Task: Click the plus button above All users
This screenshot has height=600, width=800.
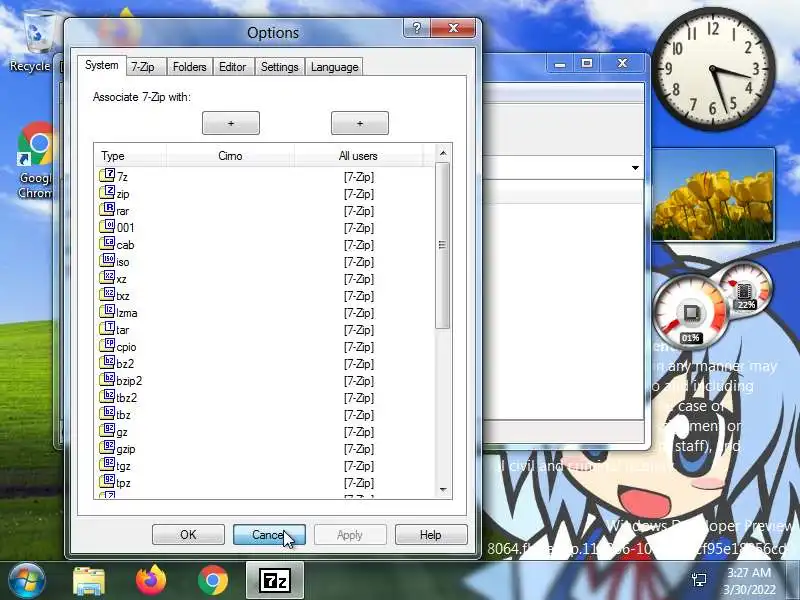Action: tap(360, 123)
